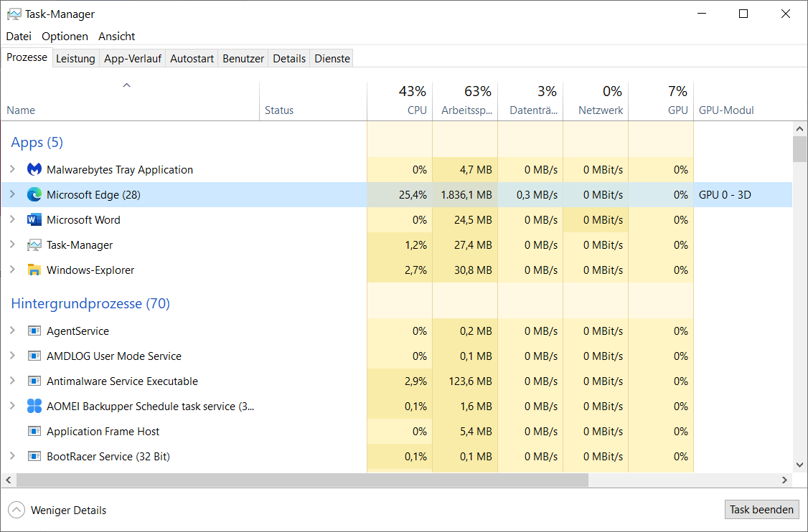808x532 pixels.
Task: Click the Task beenden button
Action: coord(761,509)
